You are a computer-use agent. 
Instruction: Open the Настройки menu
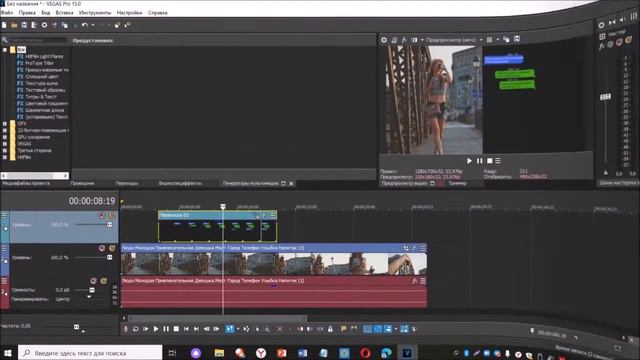129,13
